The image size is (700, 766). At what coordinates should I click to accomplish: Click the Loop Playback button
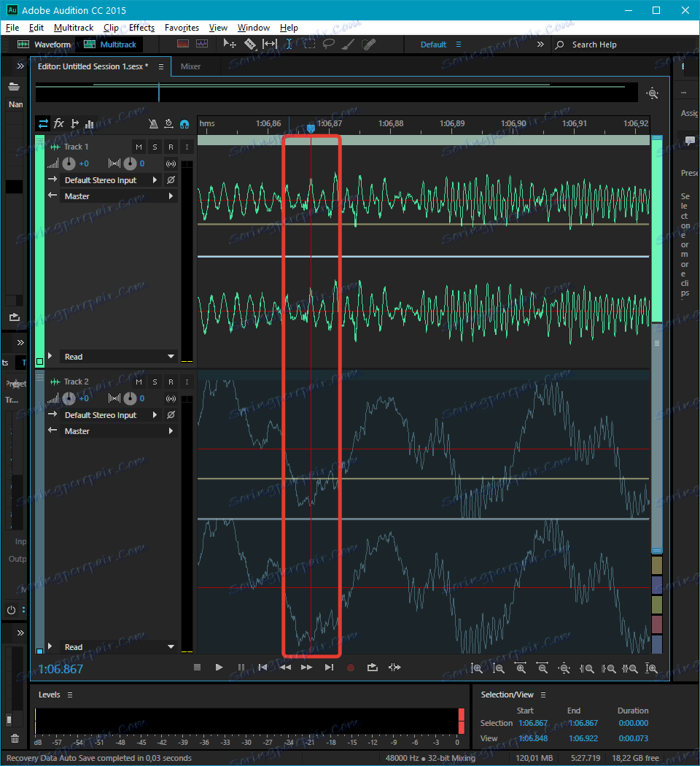click(x=373, y=667)
